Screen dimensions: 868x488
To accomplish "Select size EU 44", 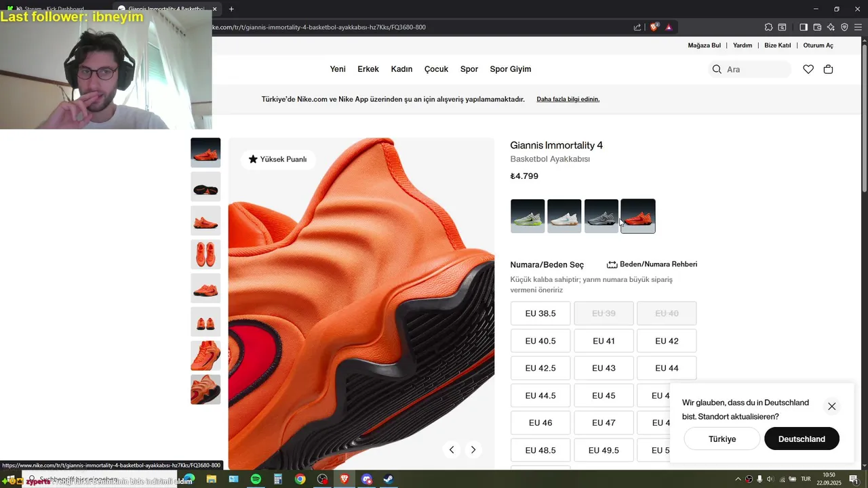I will pos(667,368).
